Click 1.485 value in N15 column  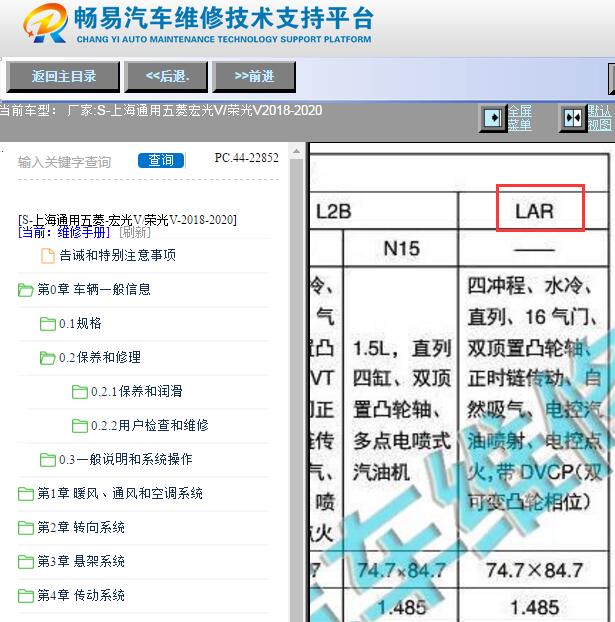(402, 607)
